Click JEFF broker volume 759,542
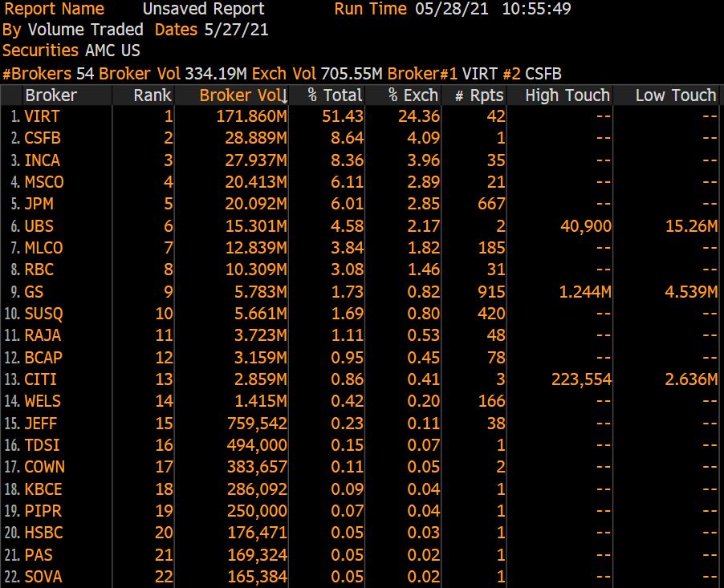 tap(257, 423)
